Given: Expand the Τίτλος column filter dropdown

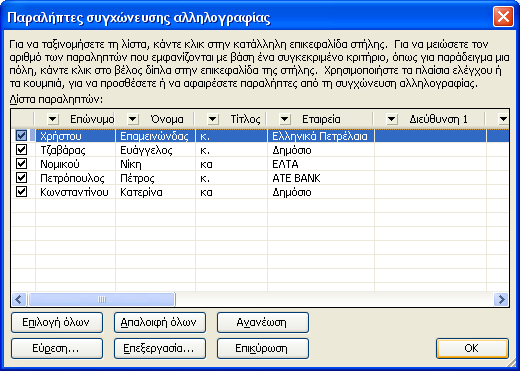Looking at the screenshot, I should tap(213, 119).
